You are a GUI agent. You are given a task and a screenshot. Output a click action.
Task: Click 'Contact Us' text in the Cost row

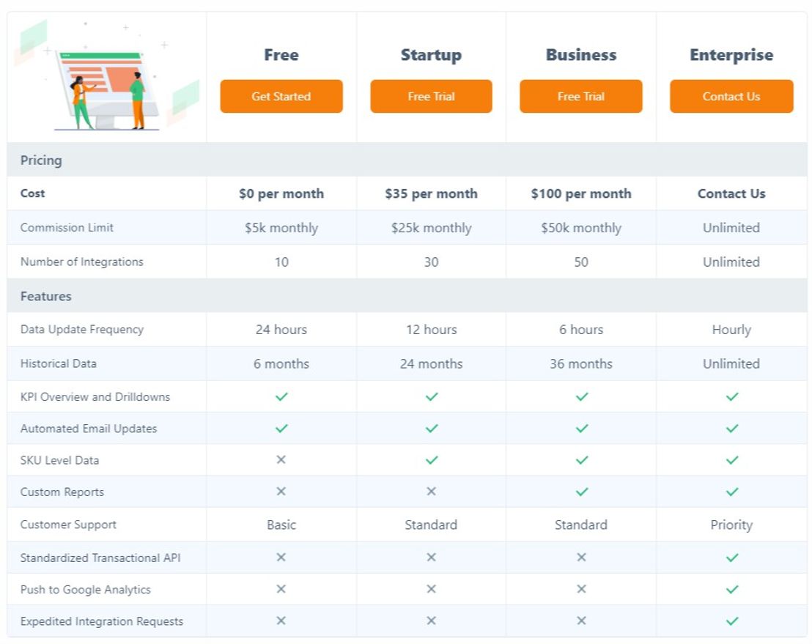[731, 193]
